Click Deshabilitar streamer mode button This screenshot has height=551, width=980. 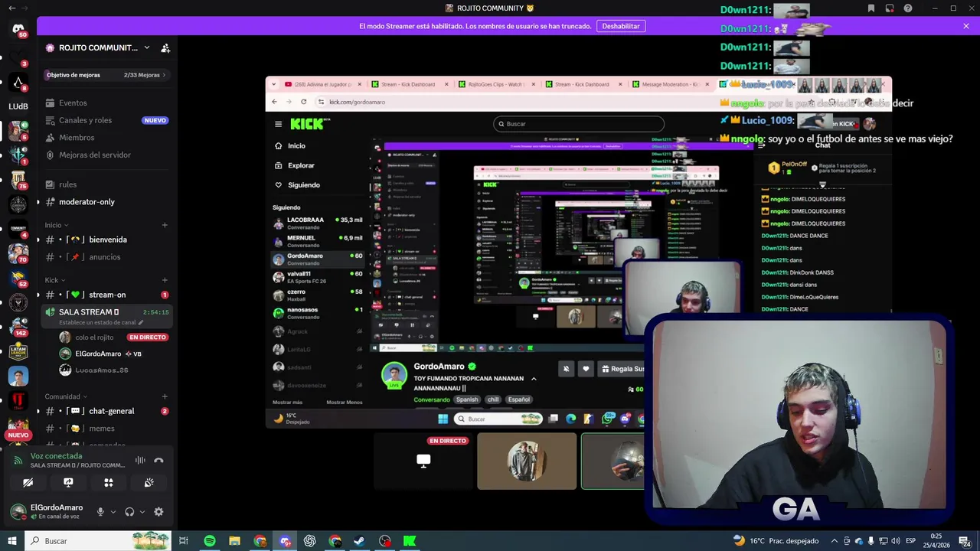(621, 26)
